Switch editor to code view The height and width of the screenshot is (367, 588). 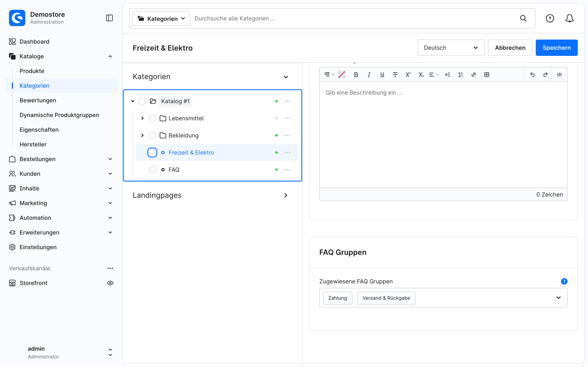pyautogui.click(x=559, y=75)
